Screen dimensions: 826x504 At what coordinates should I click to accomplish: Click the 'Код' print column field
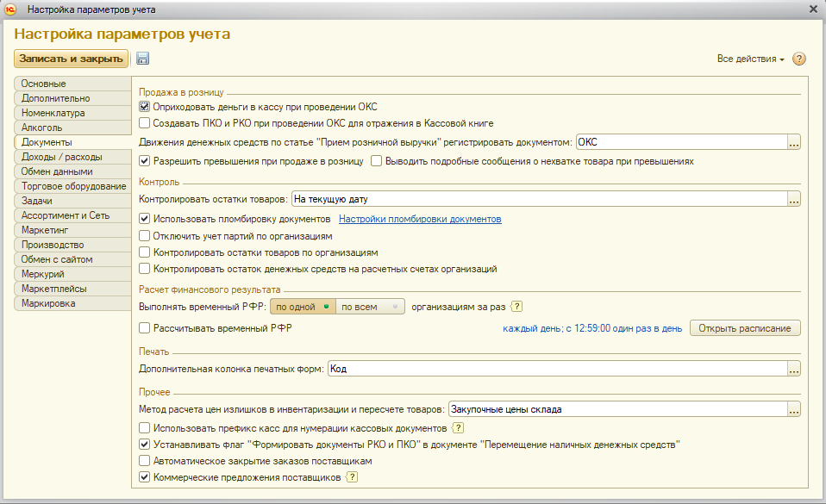[x=557, y=369]
